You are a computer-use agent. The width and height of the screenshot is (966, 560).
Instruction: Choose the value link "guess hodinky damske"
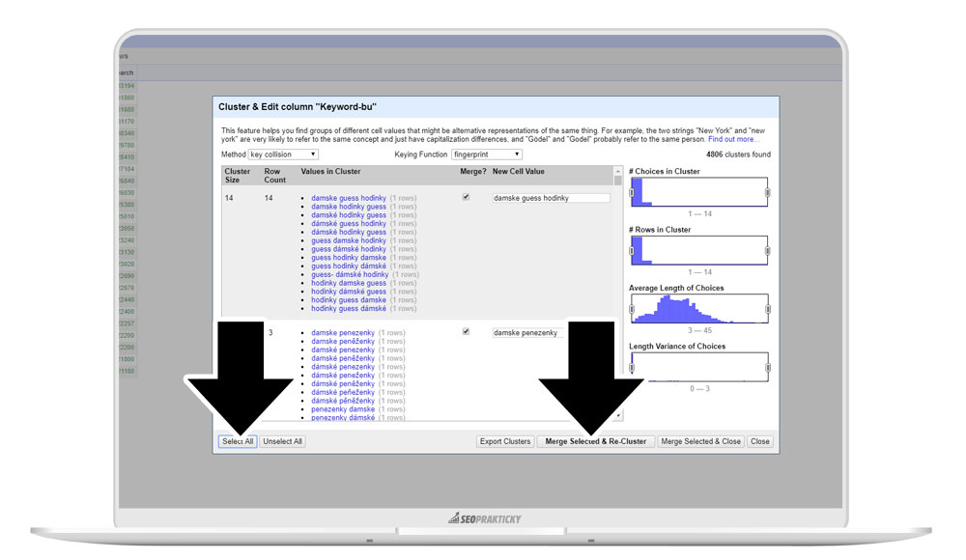349,258
